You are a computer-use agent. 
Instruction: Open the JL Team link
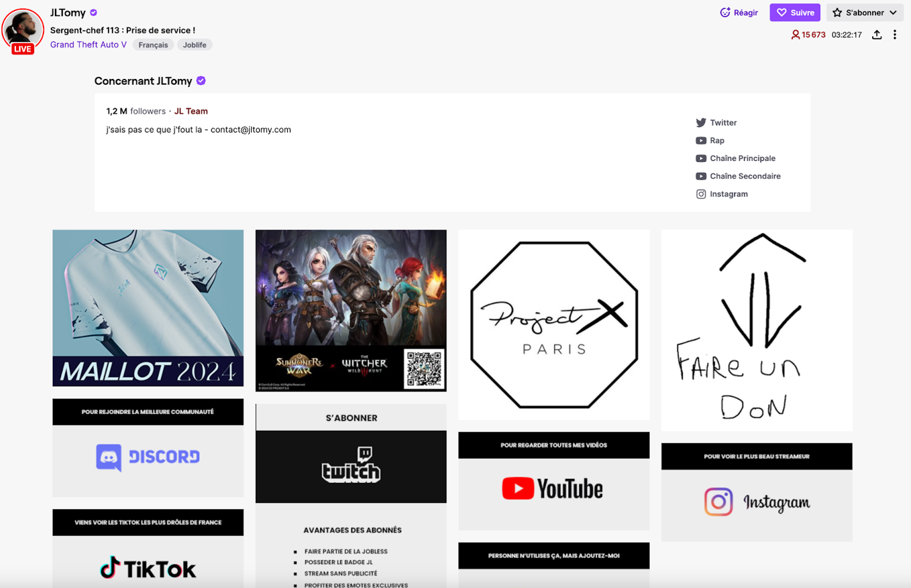(x=191, y=111)
